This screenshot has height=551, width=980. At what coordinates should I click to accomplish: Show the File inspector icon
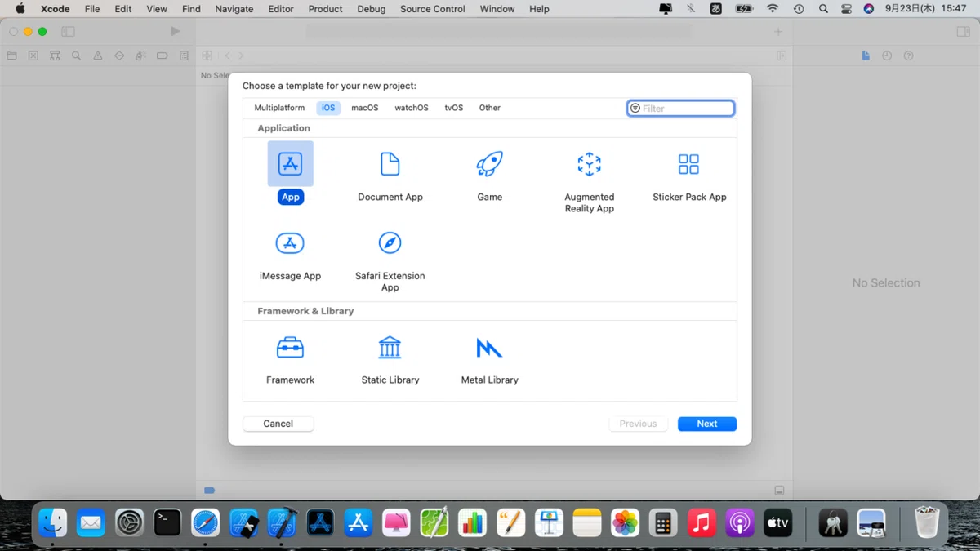[866, 56]
